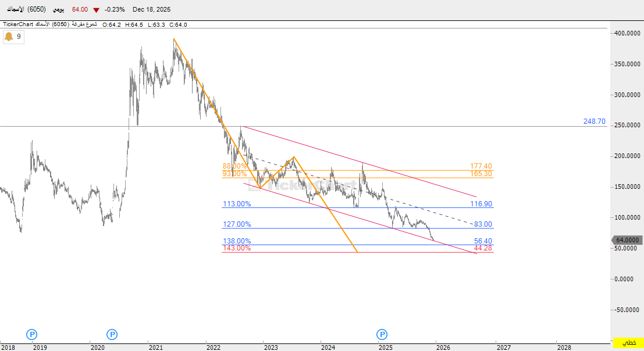The image size is (644, 351).
Task: Select the 127.00% Fibonacci level label
Action: point(237,224)
